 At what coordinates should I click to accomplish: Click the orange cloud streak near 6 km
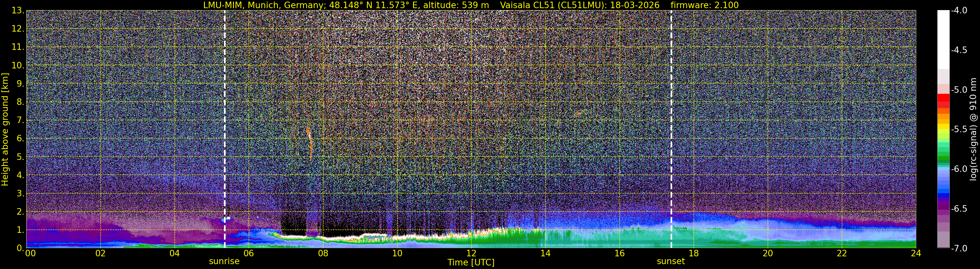(x=309, y=141)
